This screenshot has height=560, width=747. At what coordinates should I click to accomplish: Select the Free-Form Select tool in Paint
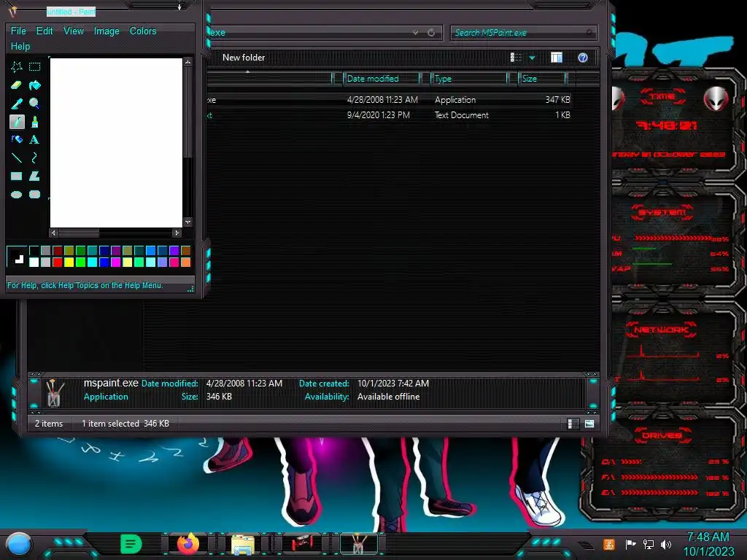point(17,67)
